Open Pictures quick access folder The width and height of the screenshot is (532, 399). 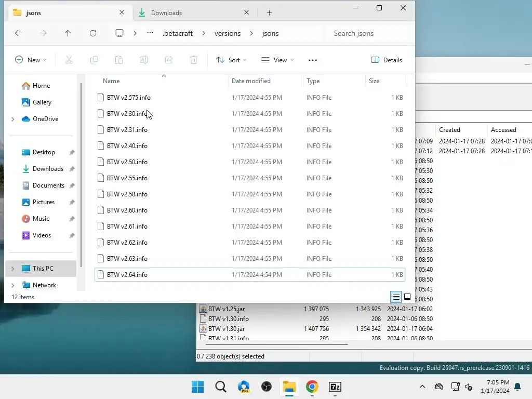coord(44,202)
